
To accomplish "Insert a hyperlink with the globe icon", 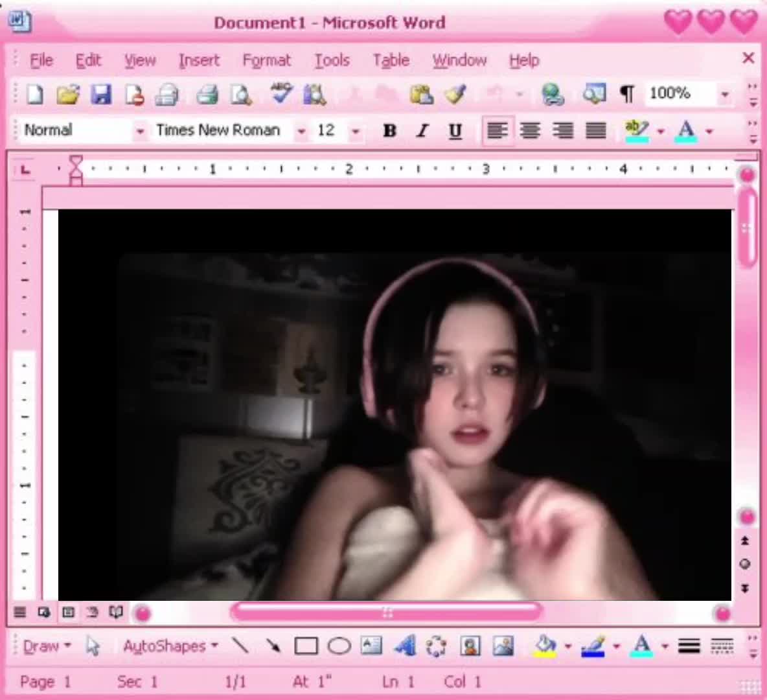I will pyautogui.click(x=553, y=94).
